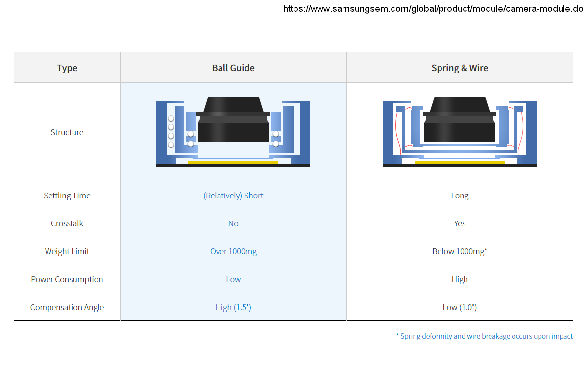The image size is (588, 392).
Task: Click the "Low (1.0°)" compensation value
Action: 460,307
